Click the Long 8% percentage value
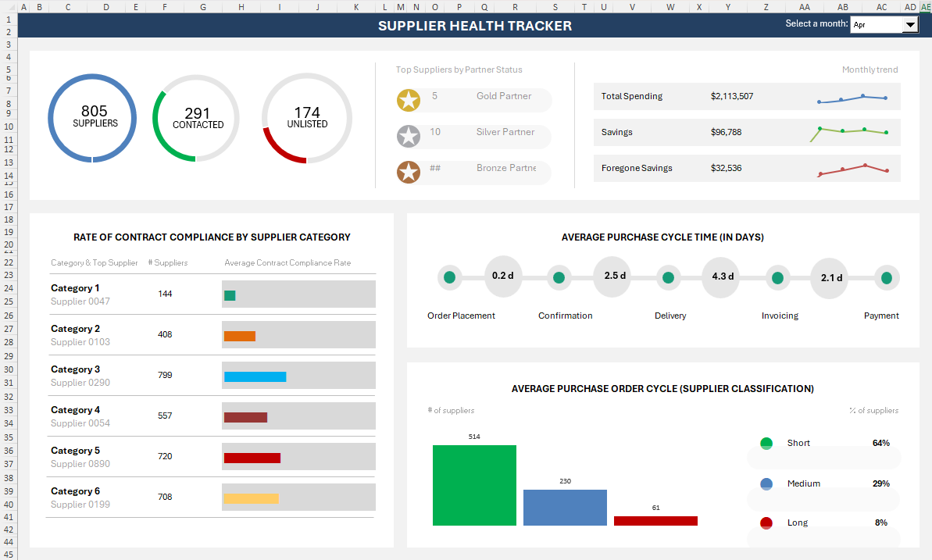Image resolution: width=932 pixels, height=560 pixels. 881,523
